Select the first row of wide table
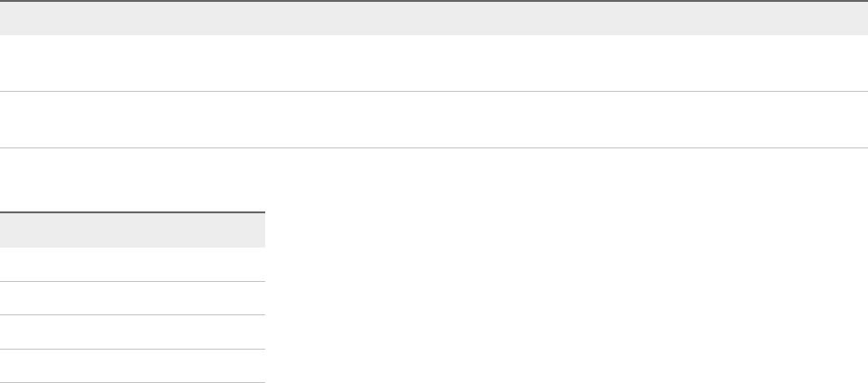Screen dimensions: 868x383 434,63
